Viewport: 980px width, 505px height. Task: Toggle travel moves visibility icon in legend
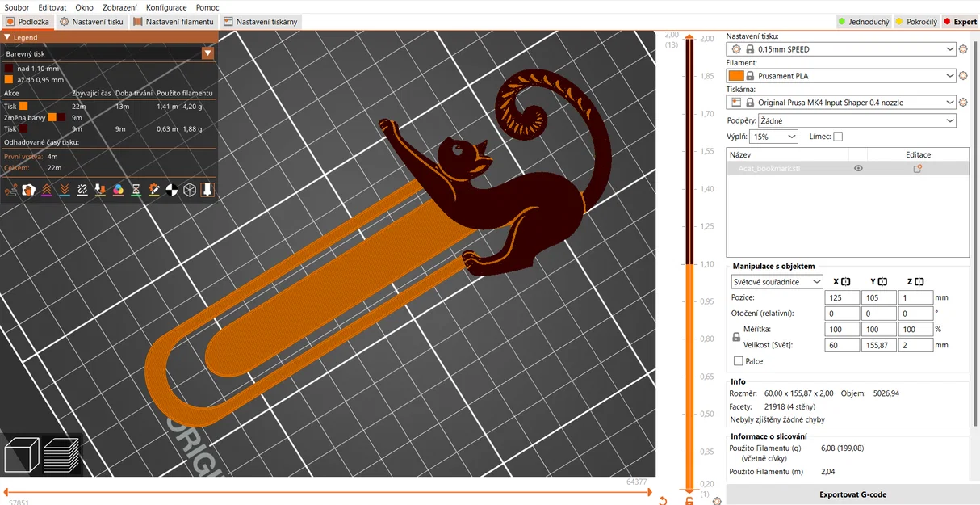coord(11,190)
